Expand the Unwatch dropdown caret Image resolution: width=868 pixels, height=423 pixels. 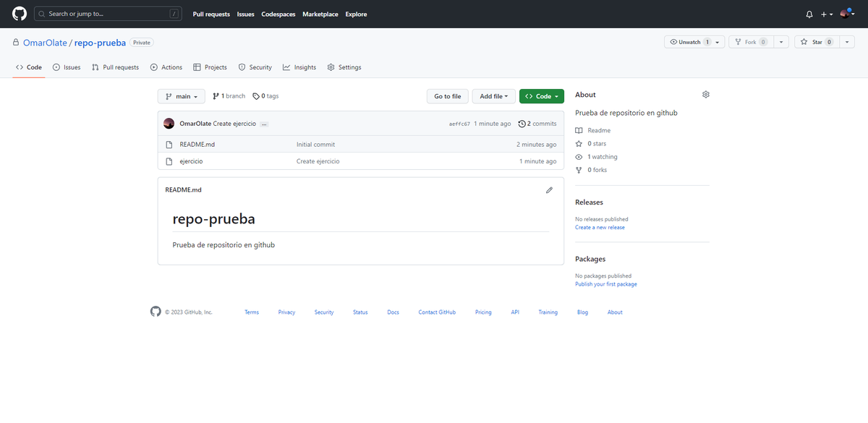coord(718,42)
